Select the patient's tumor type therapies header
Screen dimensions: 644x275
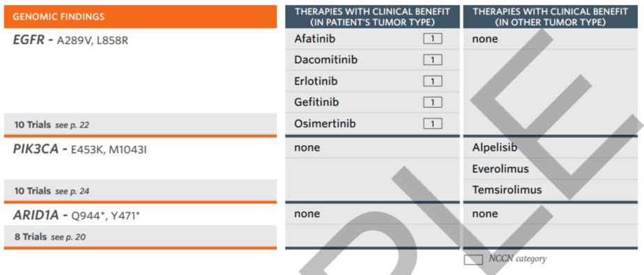click(x=372, y=17)
